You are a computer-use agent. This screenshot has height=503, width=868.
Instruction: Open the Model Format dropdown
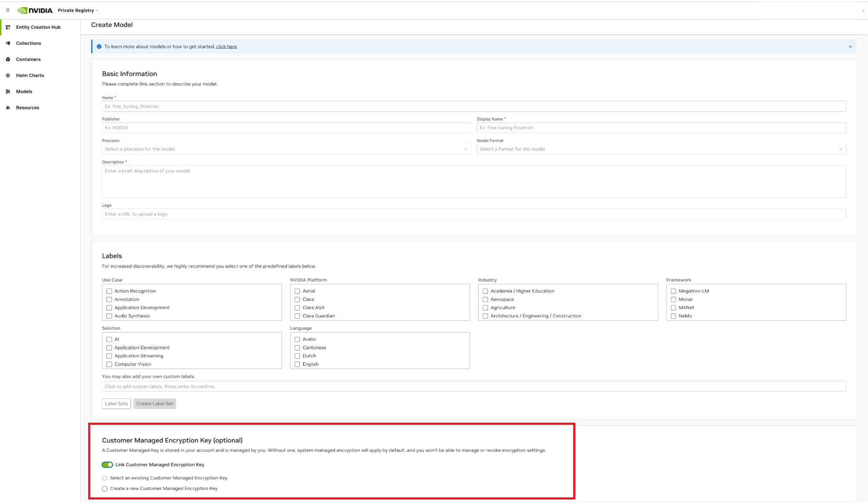coord(661,149)
